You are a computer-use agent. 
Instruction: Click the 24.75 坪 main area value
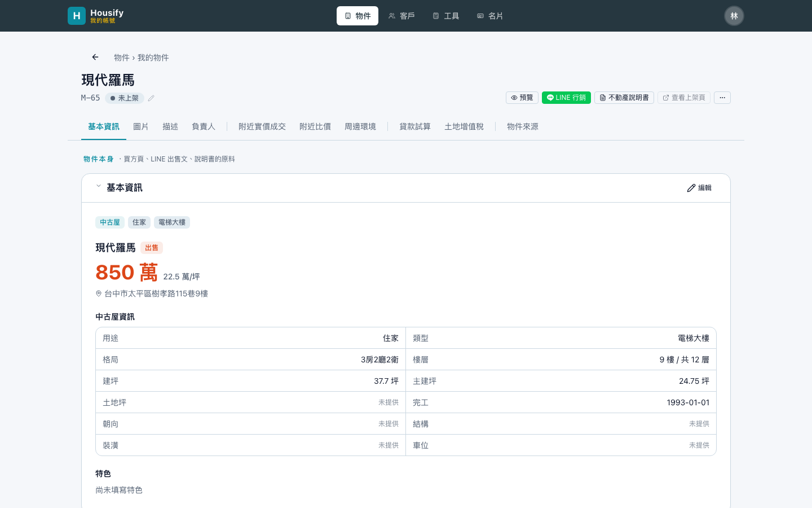coord(694,381)
